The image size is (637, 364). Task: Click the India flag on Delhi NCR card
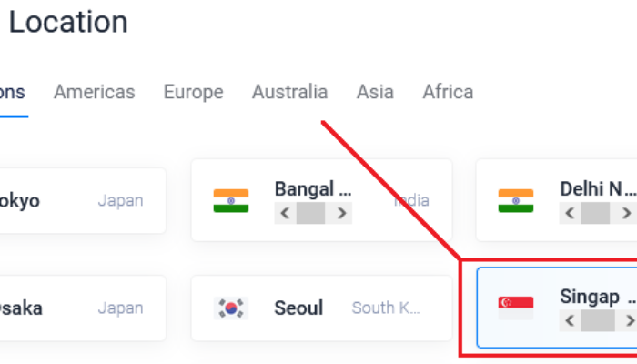coord(516,200)
